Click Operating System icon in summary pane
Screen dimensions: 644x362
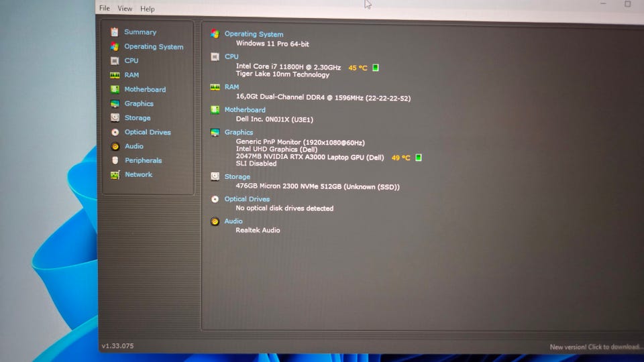click(x=215, y=34)
